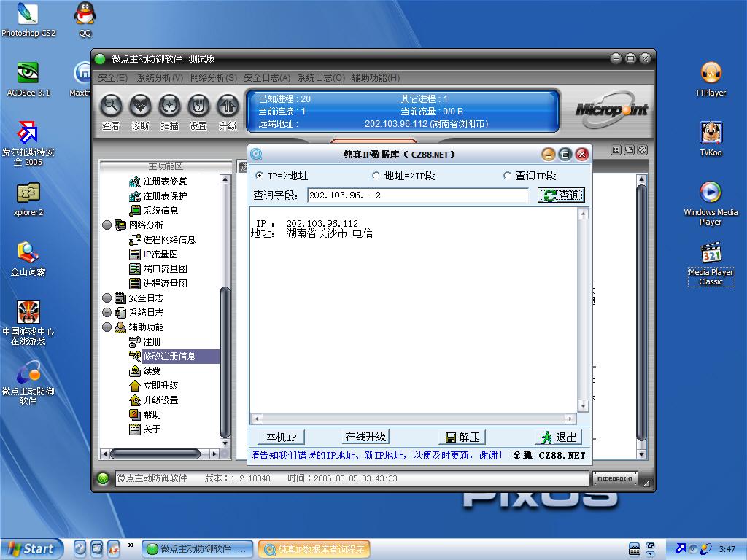The height and width of the screenshot is (560, 747).
Task: Select the 地址=>IP段 radio button
Action: [x=376, y=175]
